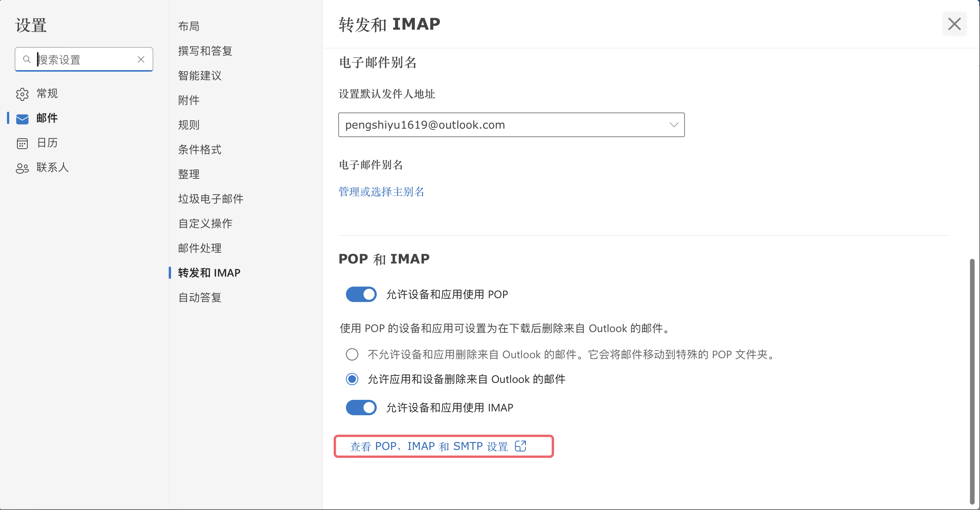The height and width of the screenshot is (510, 980).
Task: Go to 垃圾电子邮件 settings
Action: click(211, 199)
